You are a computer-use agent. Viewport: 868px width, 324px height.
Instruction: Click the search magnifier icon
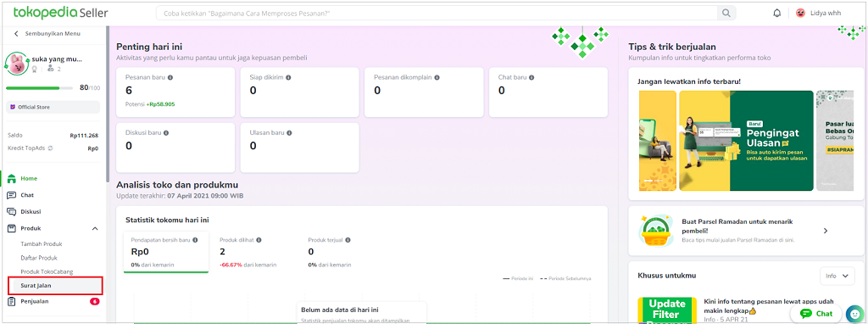click(726, 14)
